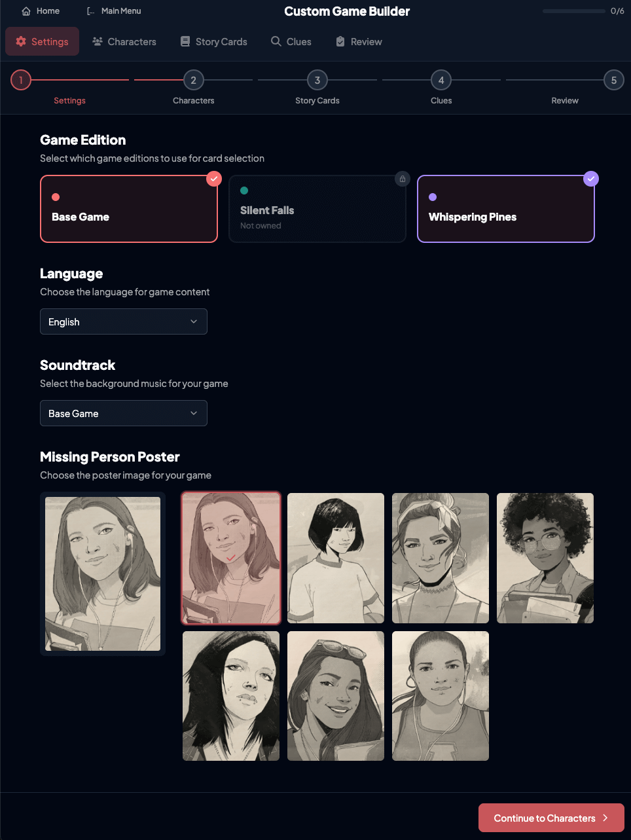The width and height of the screenshot is (631, 840).
Task: Open the English language dropdown
Action: (x=124, y=321)
